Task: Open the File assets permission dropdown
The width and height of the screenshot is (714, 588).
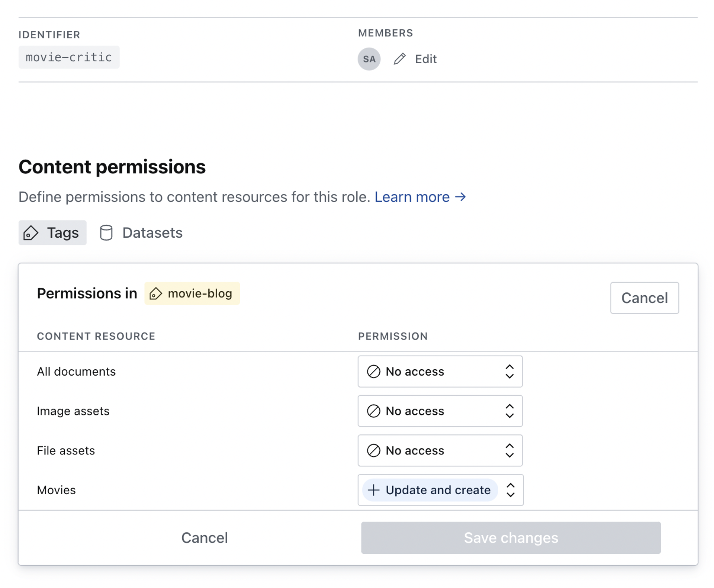Action: coord(440,450)
